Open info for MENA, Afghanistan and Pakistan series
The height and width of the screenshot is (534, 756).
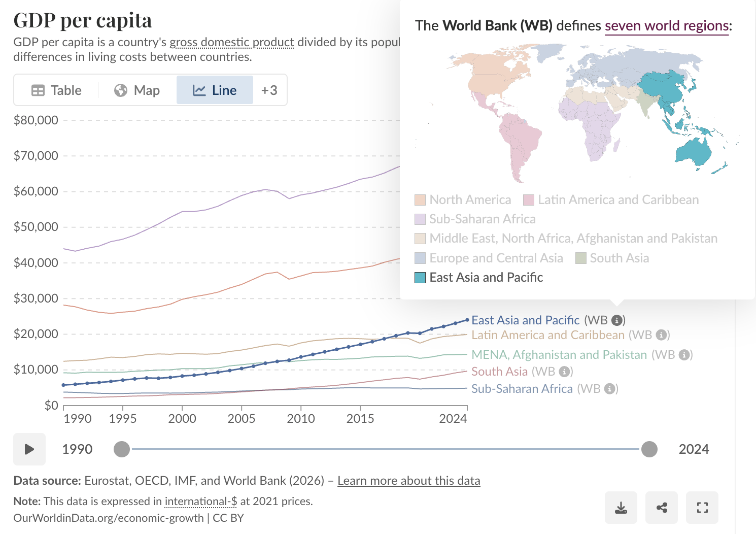point(683,355)
